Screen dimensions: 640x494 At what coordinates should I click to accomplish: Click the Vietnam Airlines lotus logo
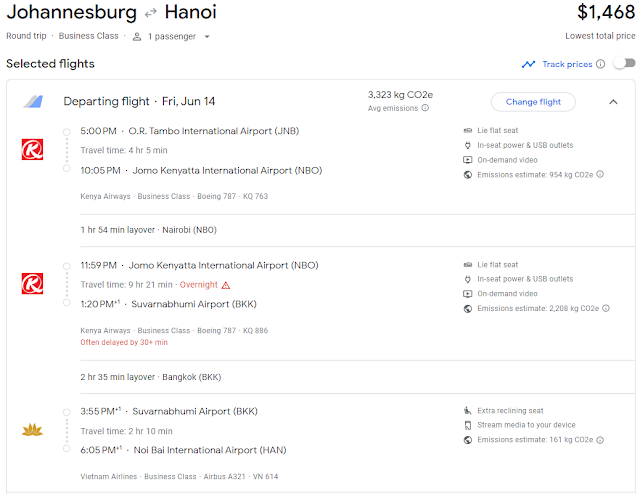(32, 430)
